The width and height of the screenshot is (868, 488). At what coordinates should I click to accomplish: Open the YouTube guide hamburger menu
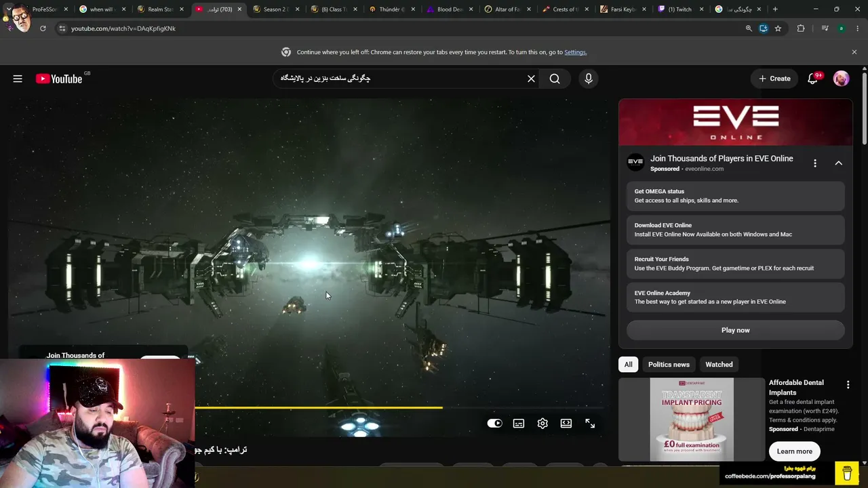point(18,79)
